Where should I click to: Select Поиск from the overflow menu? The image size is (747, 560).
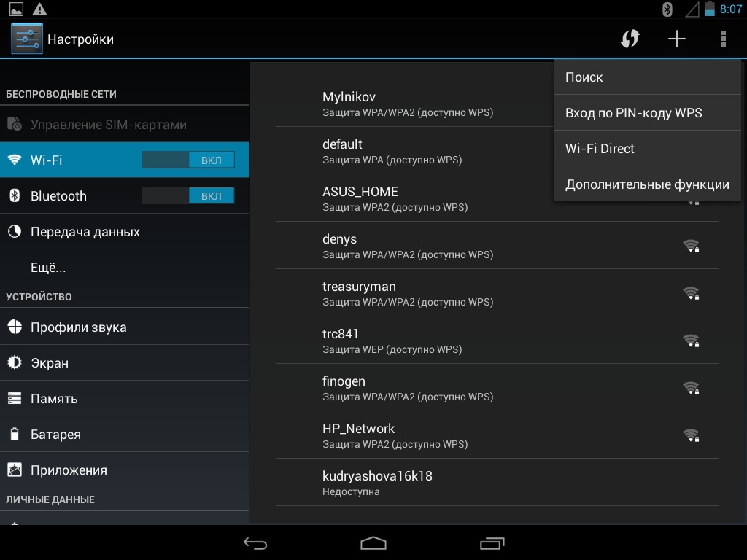tap(647, 77)
